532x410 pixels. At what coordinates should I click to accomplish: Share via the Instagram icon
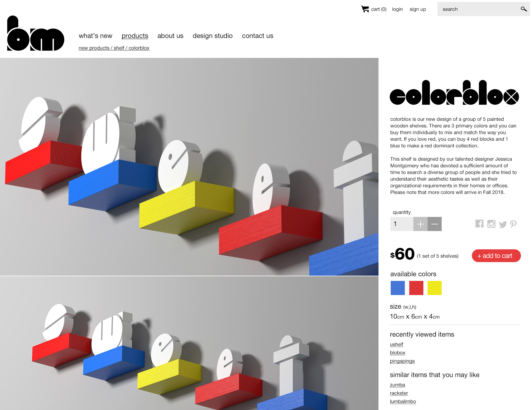click(491, 224)
